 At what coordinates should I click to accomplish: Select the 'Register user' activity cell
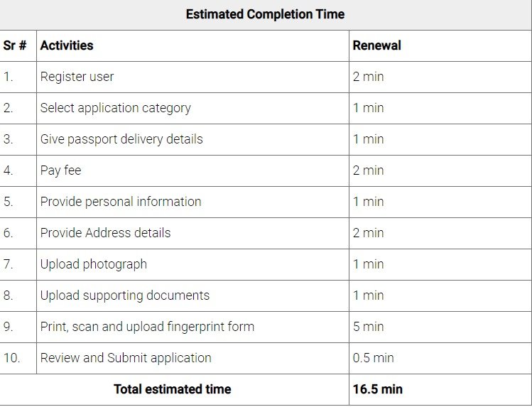77,77
